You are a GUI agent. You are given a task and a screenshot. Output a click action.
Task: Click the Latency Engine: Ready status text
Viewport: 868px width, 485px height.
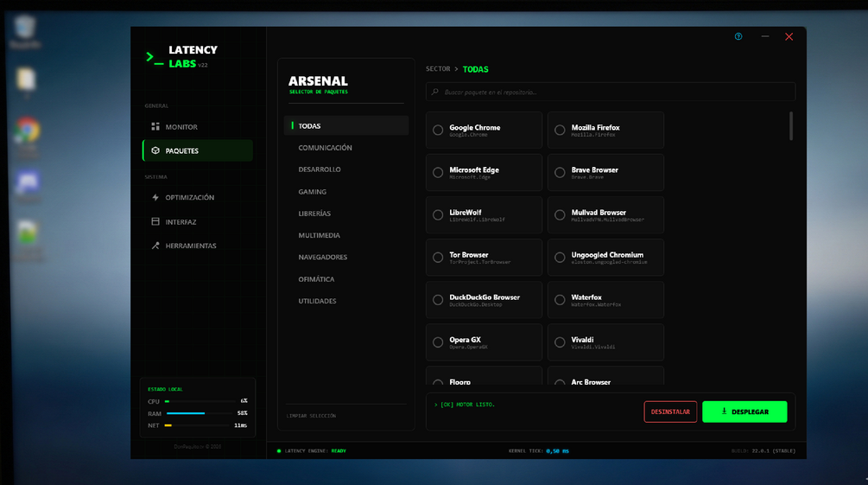315,451
